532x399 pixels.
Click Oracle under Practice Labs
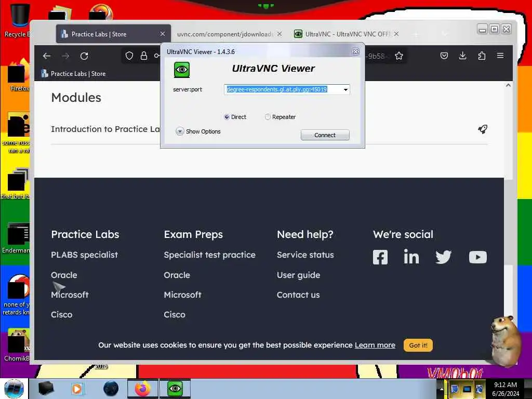(x=64, y=275)
